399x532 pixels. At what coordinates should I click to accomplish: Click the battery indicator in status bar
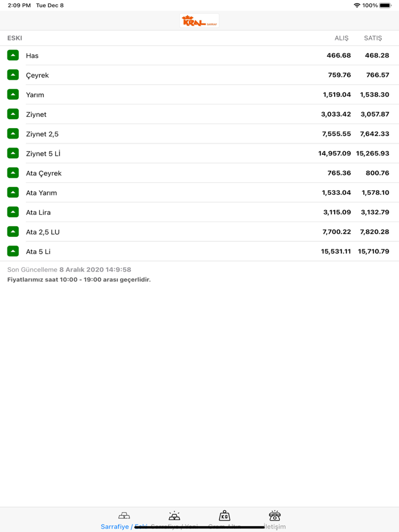coord(385,5)
